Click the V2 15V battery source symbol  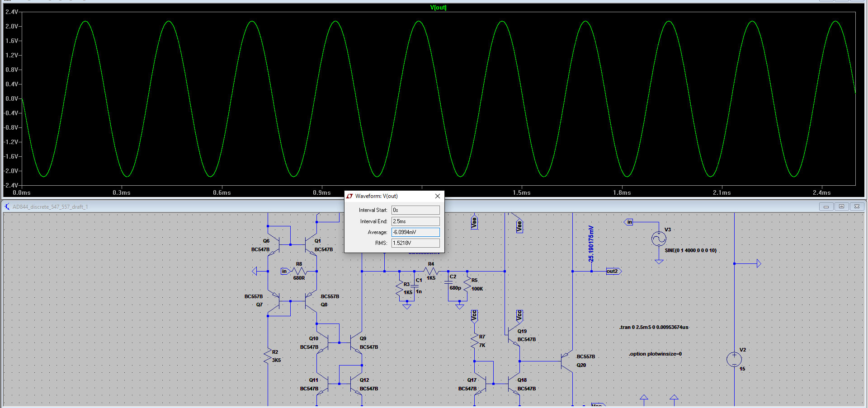click(734, 360)
